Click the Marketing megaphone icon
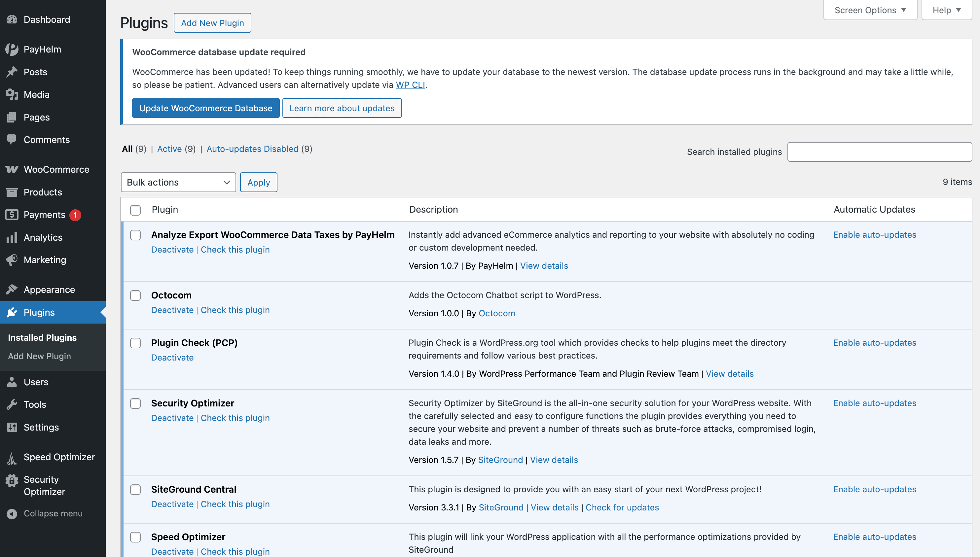The height and width of the screenshot is (557, 980). 12,260
